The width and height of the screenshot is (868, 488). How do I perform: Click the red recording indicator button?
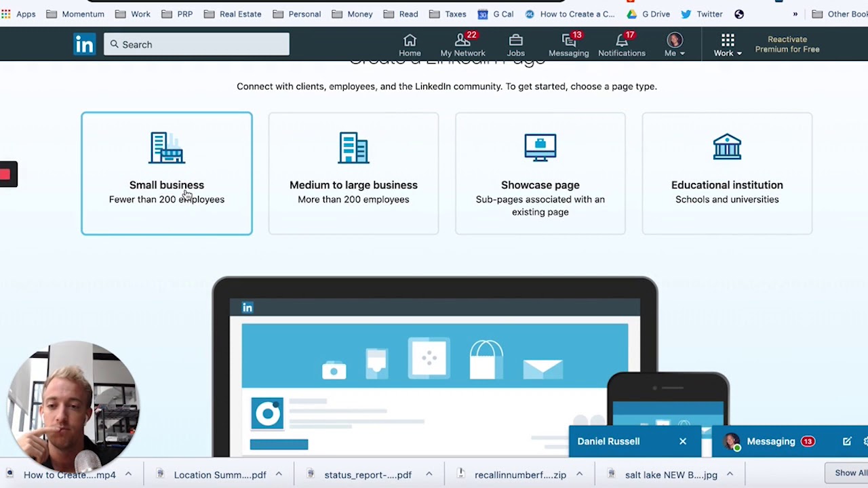pos(7,174)
